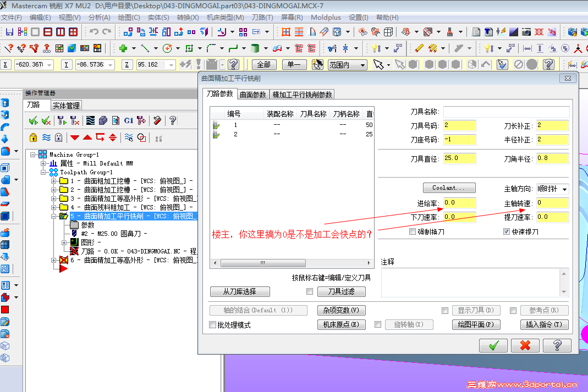Cancel dialog with red X button
This screenshot has height=392, width=588.
(x=525, y=345)
